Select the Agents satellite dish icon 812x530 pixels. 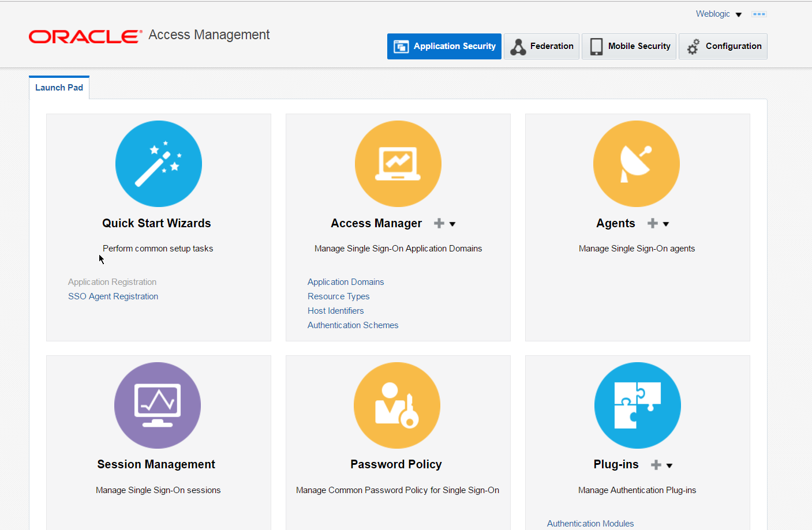(x=637, y=163)
